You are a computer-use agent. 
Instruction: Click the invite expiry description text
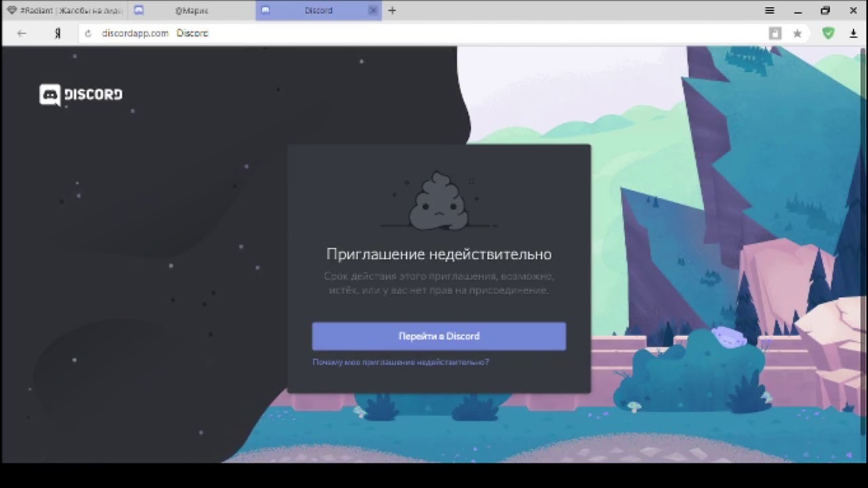(439, 283)
